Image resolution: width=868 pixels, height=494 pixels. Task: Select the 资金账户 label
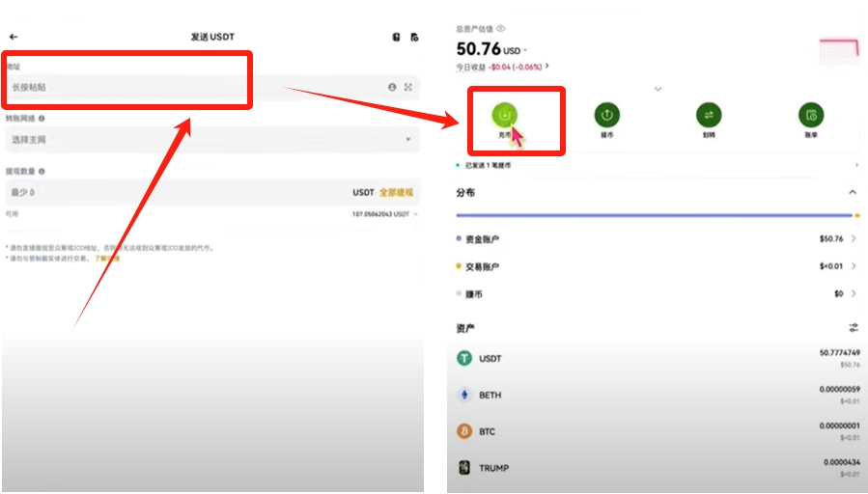[482, 239]
